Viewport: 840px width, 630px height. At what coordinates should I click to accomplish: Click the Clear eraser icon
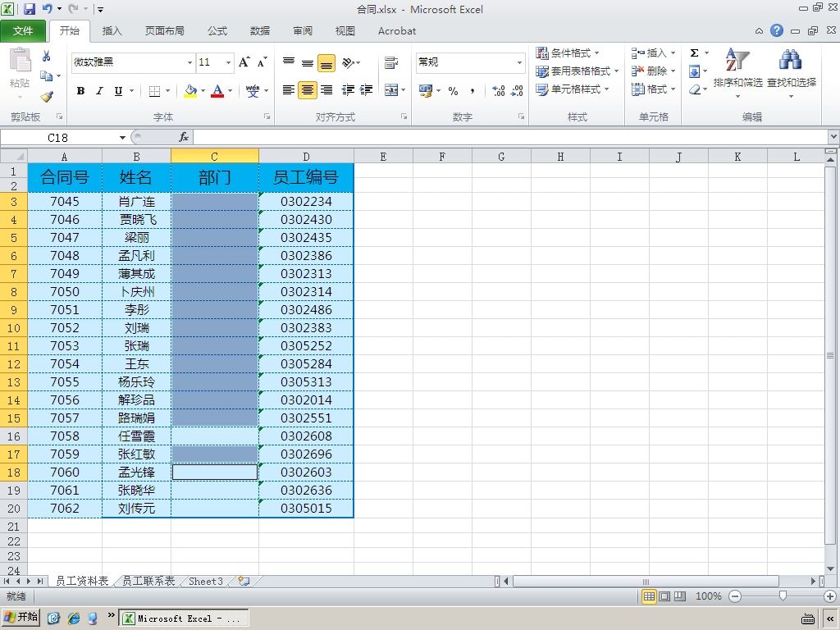695,89
